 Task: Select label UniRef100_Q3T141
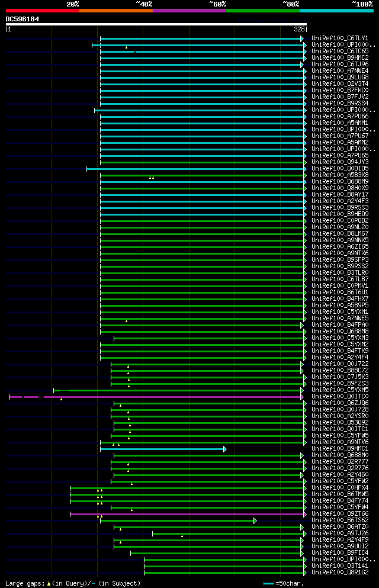click(x=340, y=566)
